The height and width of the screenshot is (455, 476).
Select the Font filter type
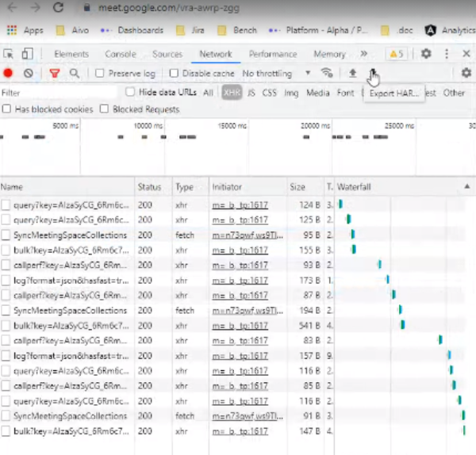(345, 93)
